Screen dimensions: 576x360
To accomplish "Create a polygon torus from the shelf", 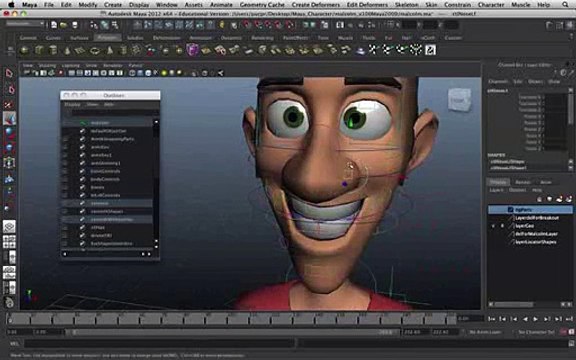I will coord(95,50).
